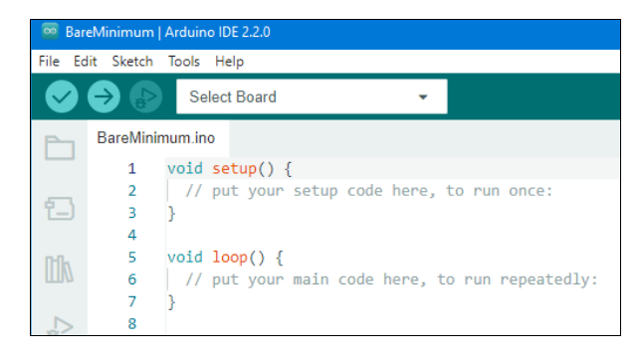The width and height of the screenshot is (644, 359).
Task: Open the Select Board dropdown
Action: [x=312, y=96]
